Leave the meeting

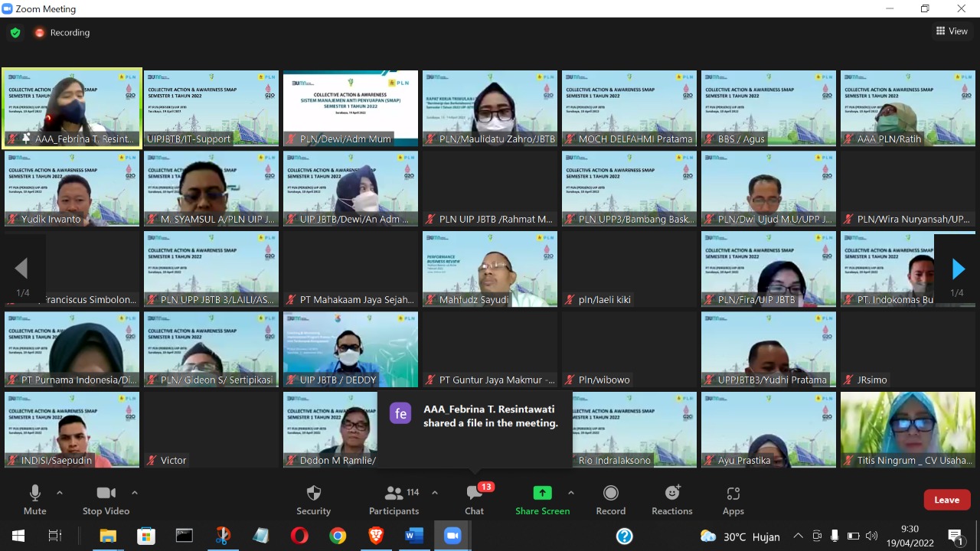[x=946, y=500]
